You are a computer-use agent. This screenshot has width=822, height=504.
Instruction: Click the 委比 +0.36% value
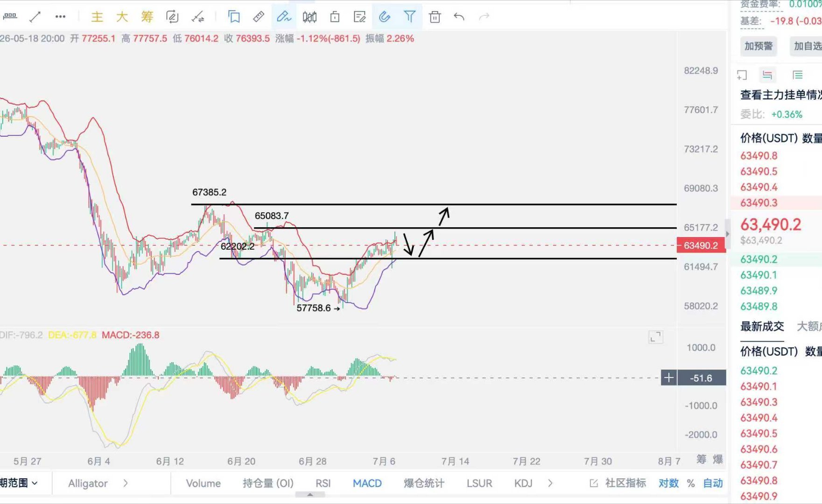tap(787, 115)
